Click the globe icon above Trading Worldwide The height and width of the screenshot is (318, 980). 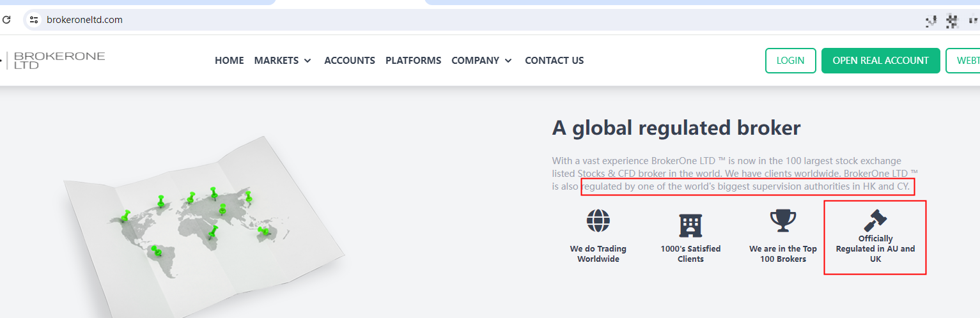pyautogui.click(x=598, y=220)
